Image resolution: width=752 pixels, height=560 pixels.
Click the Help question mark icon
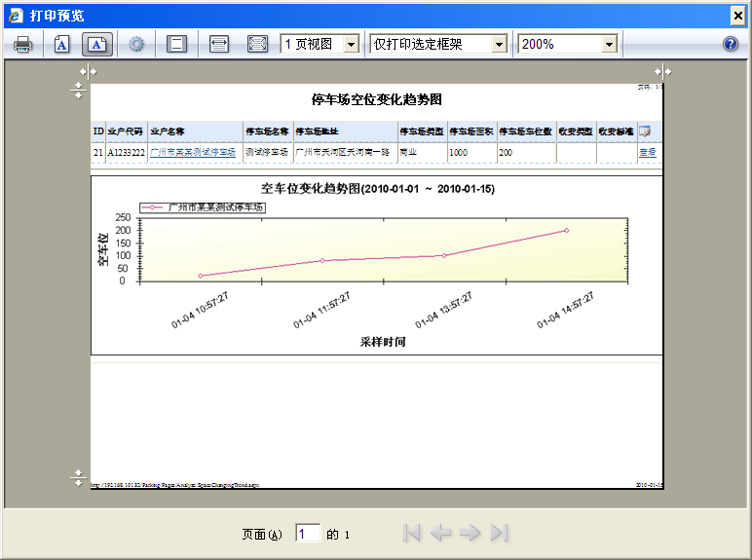point(730,45)
